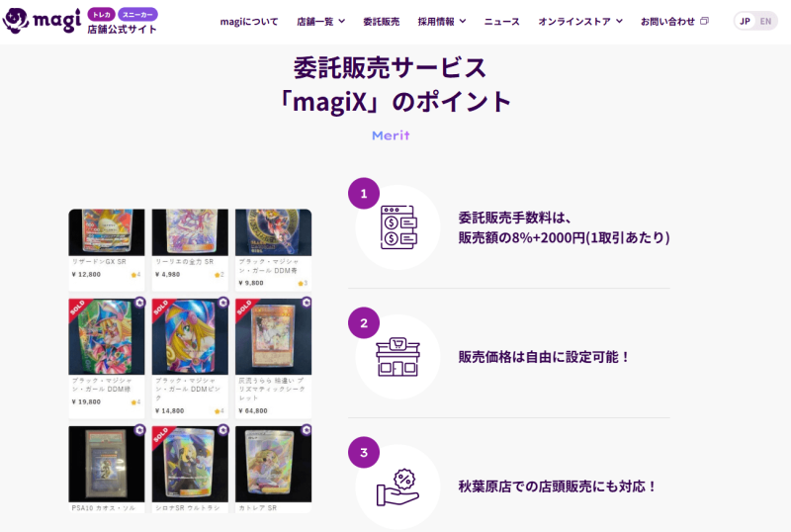
Task: Switch language to EN
Action: point(765,21)
